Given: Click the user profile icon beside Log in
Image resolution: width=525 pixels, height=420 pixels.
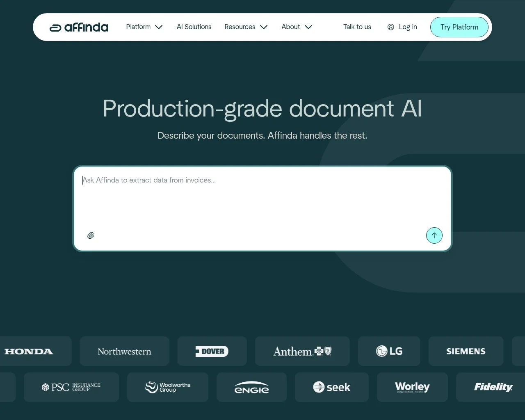Looking at the screenshot, I should tap(390, 27).
